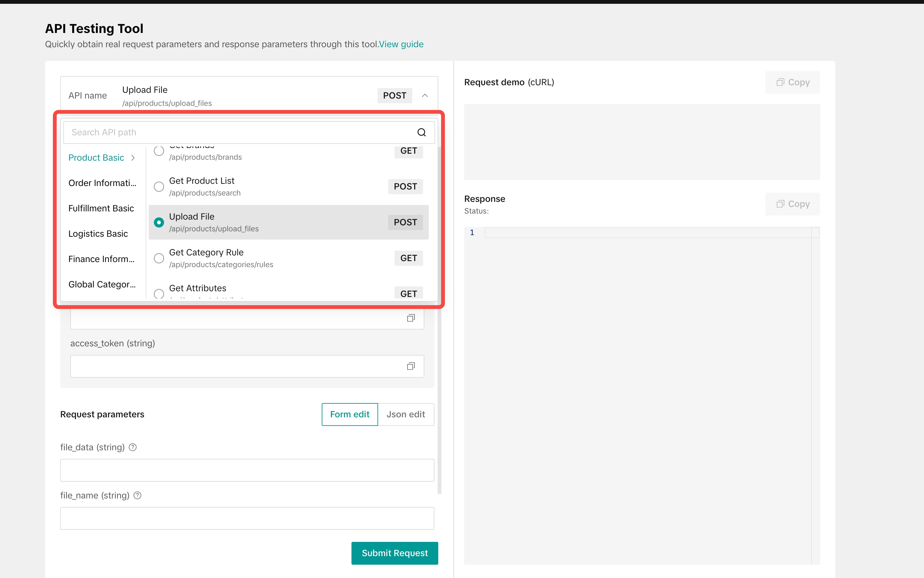
Task: Click the file_data input field
Action: tap(247, 470)
